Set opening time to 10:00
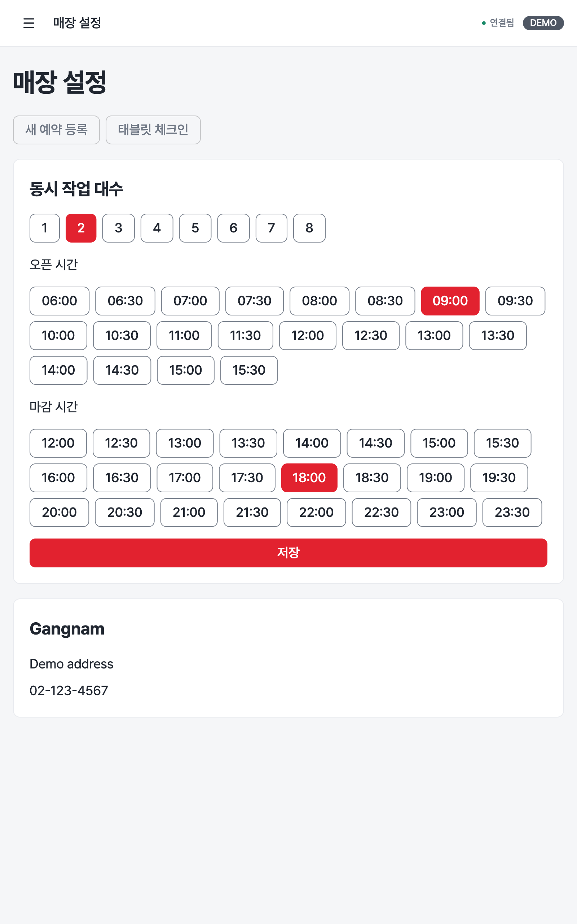This screenshot has width=577, height=924. pyautogui.click(x=58, y=336)
